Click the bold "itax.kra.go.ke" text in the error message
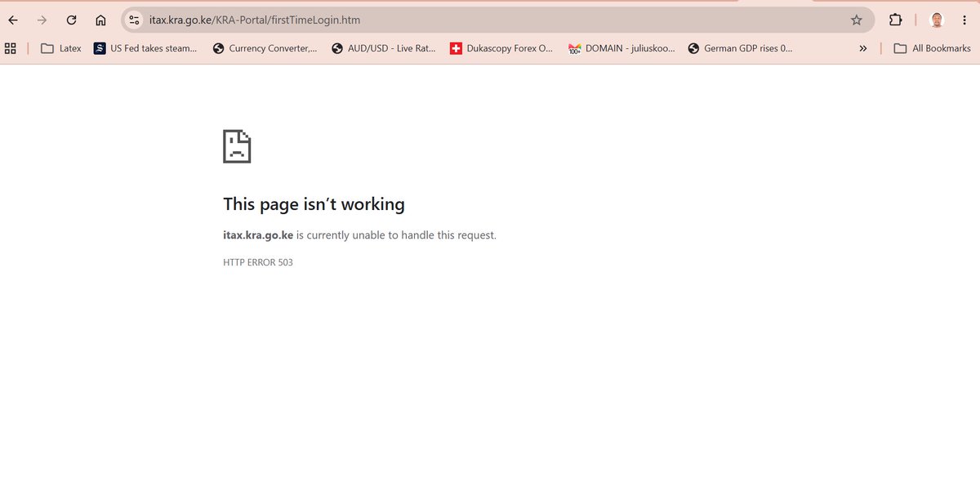The width and height of the screenshot is (980, 487). (258, 235)
